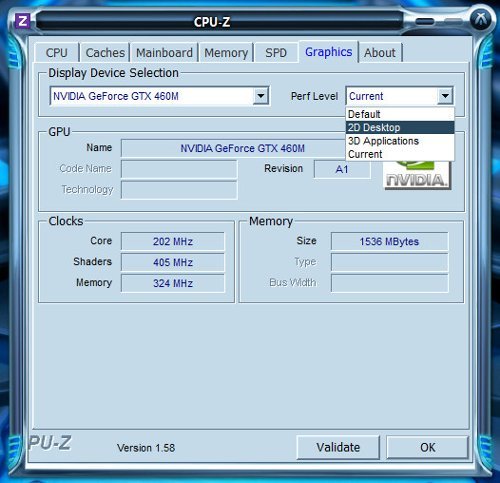Go to the Mainboard tab

point(164,53)
